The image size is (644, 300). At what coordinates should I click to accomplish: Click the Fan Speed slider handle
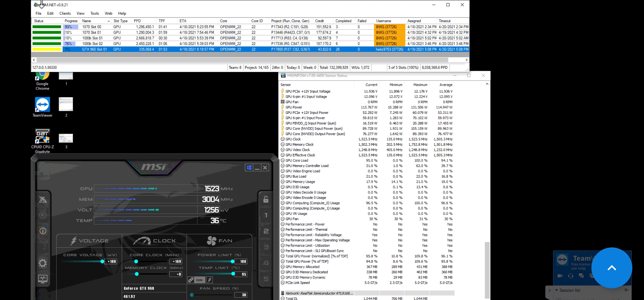[192, 295]
